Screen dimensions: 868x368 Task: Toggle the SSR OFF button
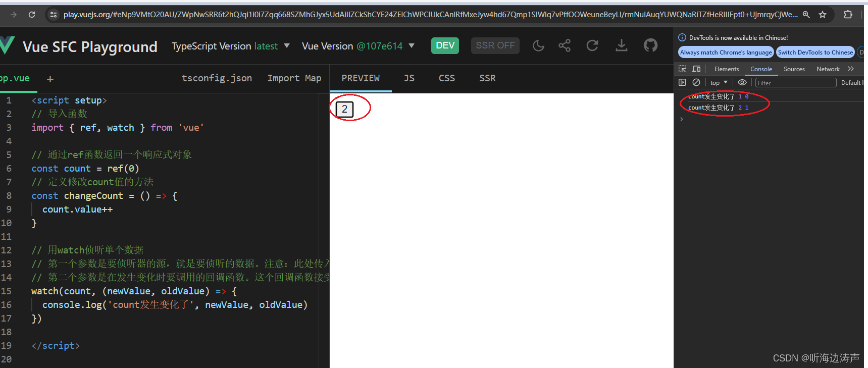(x=495, y=45)
